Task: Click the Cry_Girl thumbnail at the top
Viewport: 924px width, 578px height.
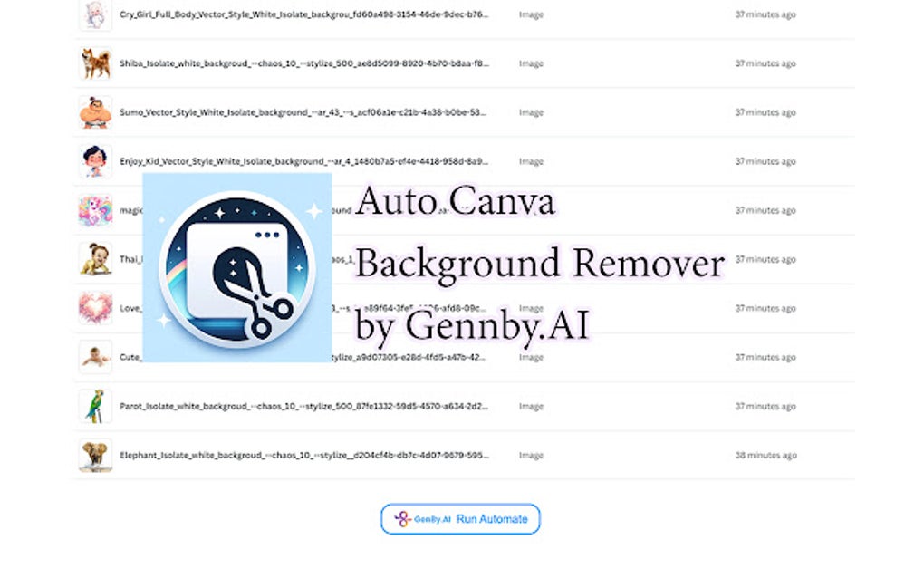Action: 95,15
